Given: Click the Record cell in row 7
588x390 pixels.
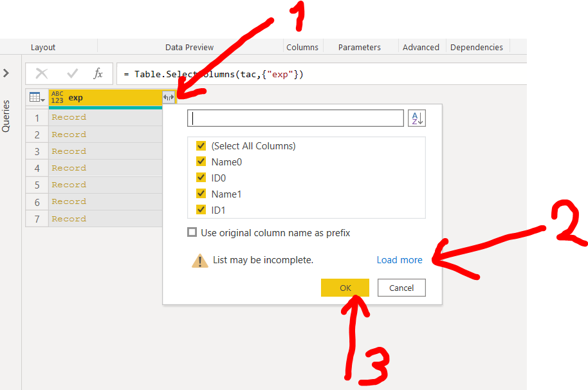Looking at the screenshot, I should coord(106,219).
